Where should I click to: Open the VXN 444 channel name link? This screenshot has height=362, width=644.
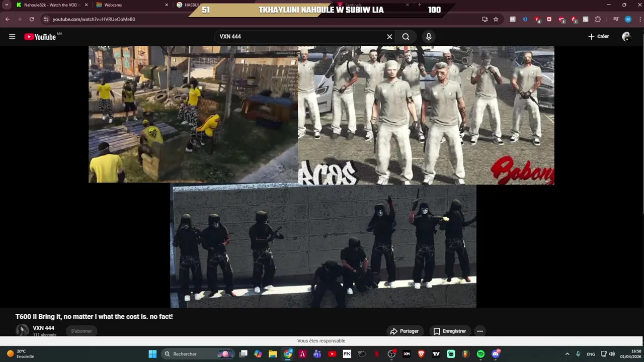43,328
